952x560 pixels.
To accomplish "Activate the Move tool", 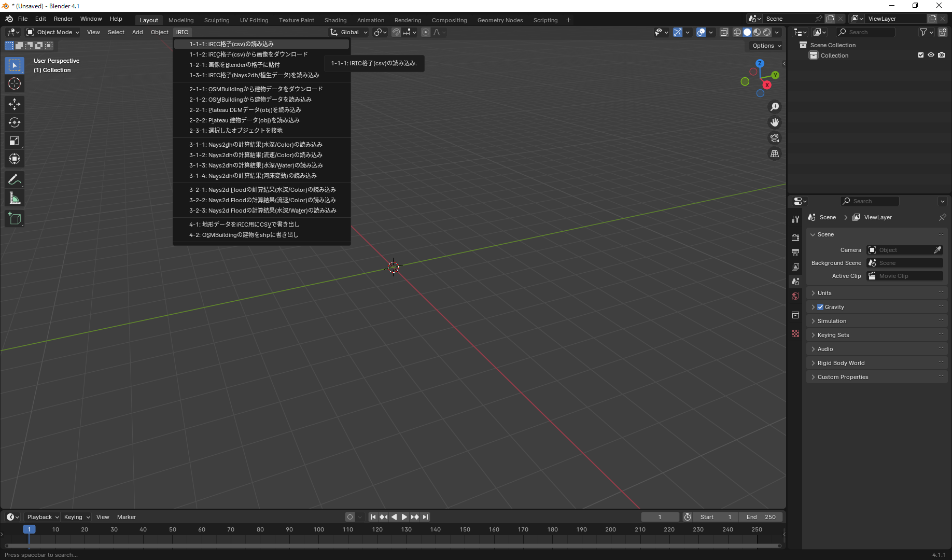I will [15, 104].
